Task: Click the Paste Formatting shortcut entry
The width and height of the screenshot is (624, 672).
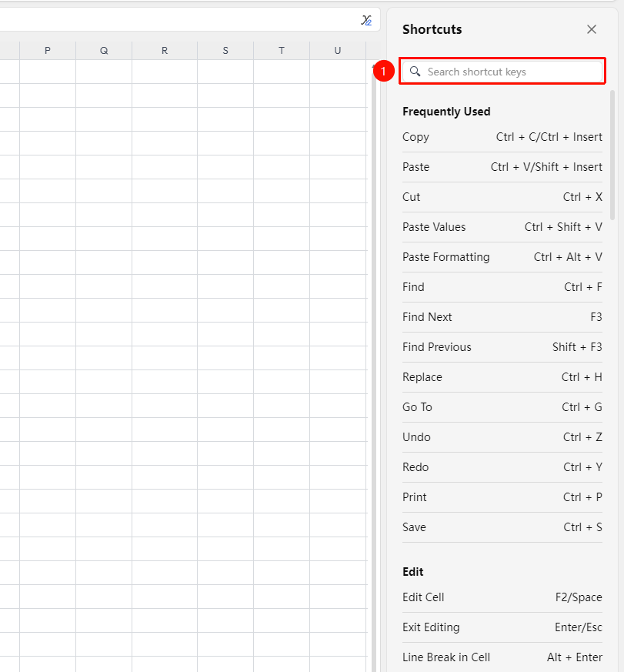Action: [x=502, y=257]
